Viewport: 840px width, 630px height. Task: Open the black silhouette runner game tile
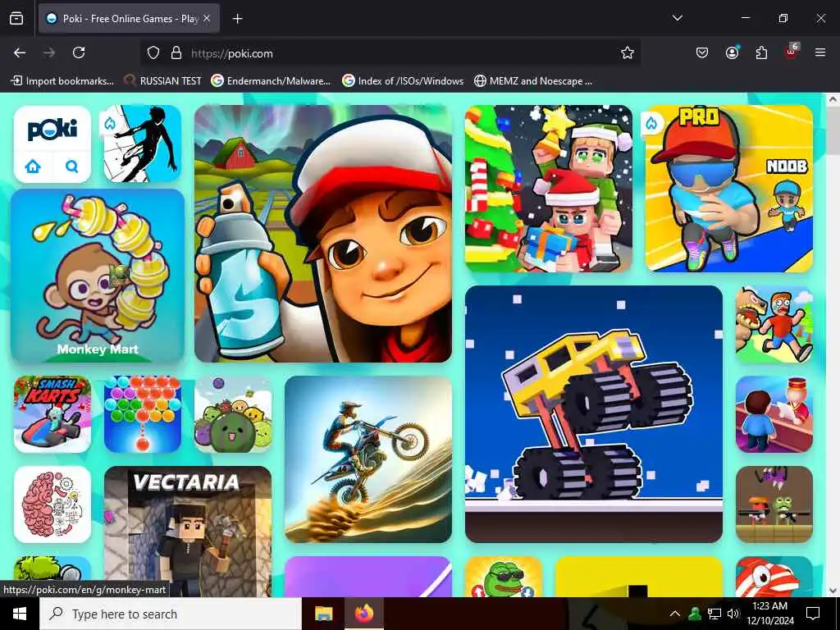143,144
